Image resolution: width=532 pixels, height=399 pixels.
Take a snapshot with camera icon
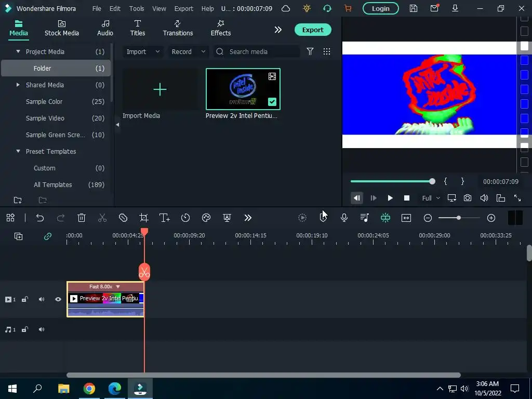[468, 198]
